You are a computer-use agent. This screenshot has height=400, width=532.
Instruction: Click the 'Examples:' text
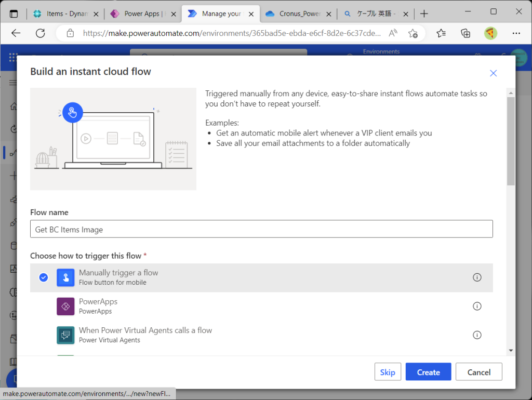click(x=222, y=123)
